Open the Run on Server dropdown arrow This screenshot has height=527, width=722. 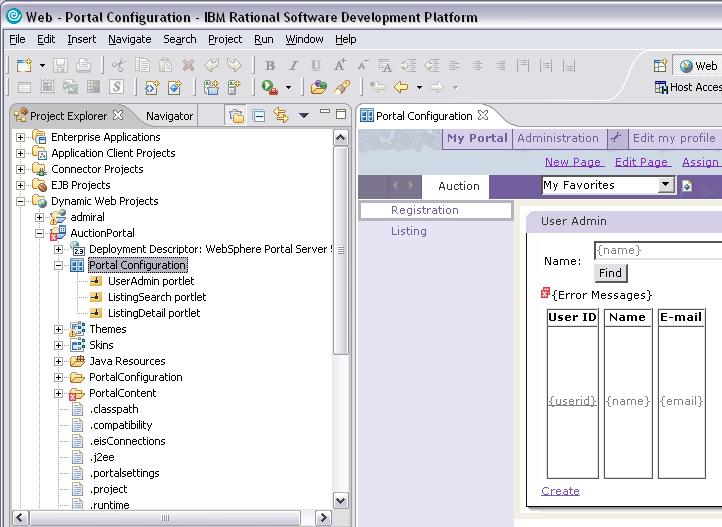click(288, 87)
